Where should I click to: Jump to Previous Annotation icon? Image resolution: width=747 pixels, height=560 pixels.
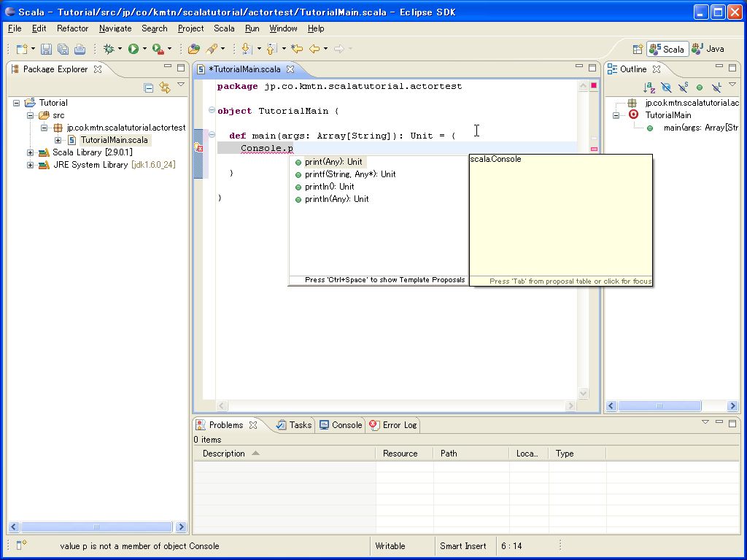(272, 49)
